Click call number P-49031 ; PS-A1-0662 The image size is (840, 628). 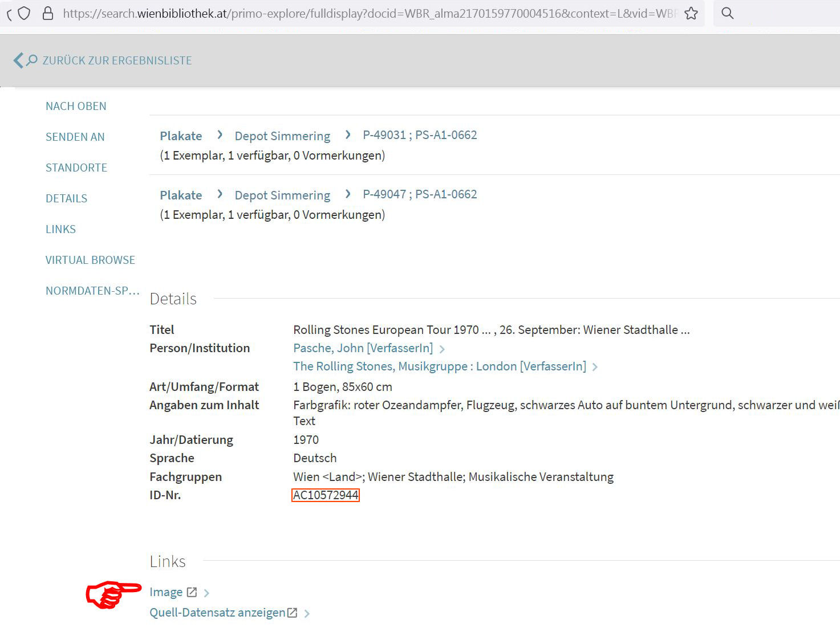(420, 135)
